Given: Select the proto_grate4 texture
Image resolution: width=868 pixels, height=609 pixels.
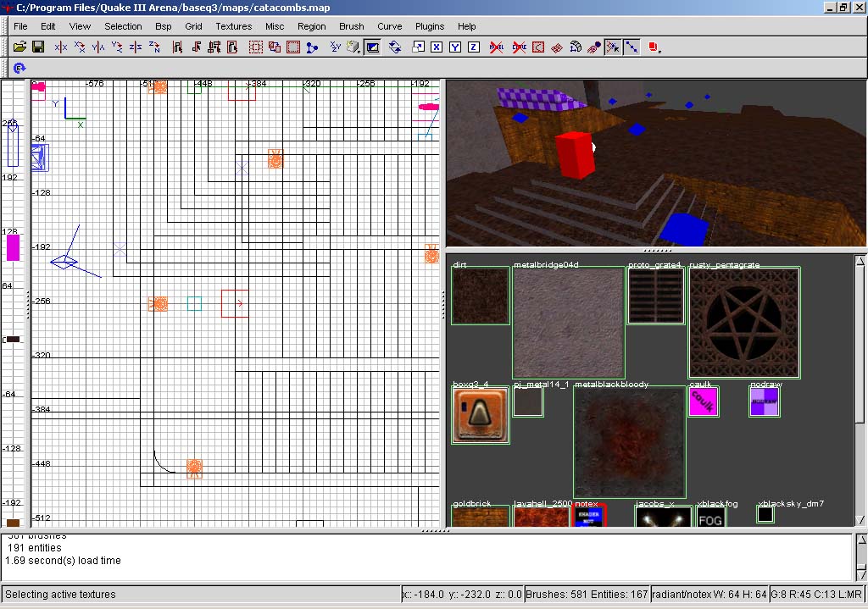Looking at the screenshot, I should click(x=656, y=296).
